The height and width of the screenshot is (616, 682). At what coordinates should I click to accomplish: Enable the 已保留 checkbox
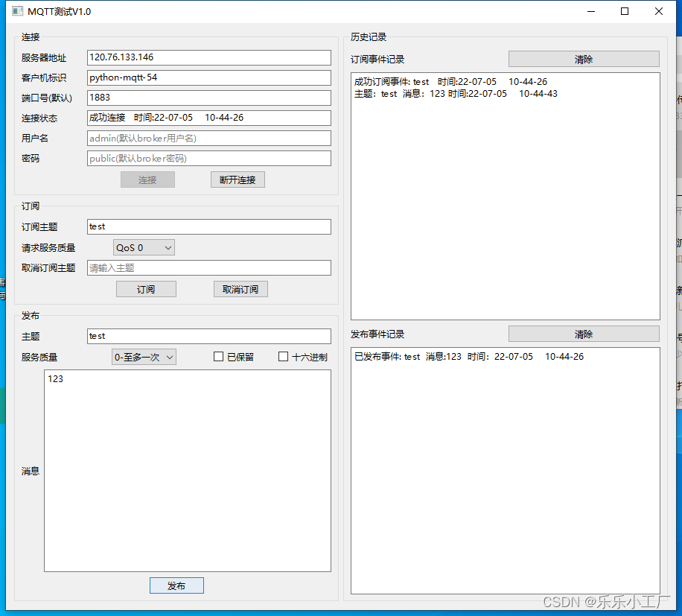pos(218,357)
